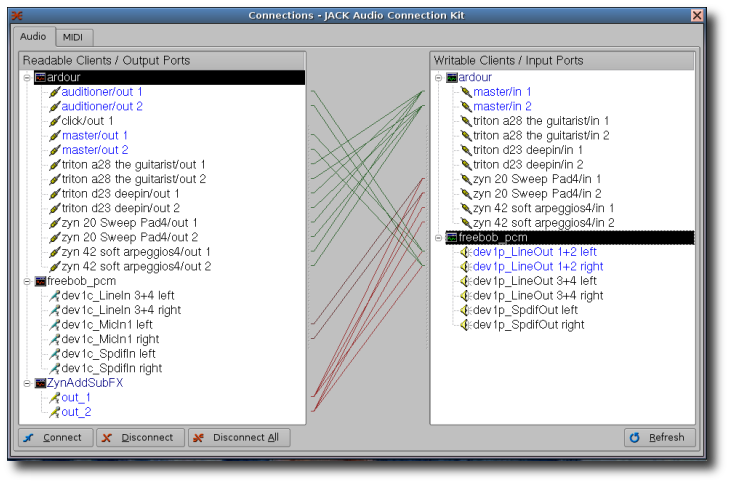
Task: Select triton a28 the guitarist/in 2 port
Action: pos(541,135)
